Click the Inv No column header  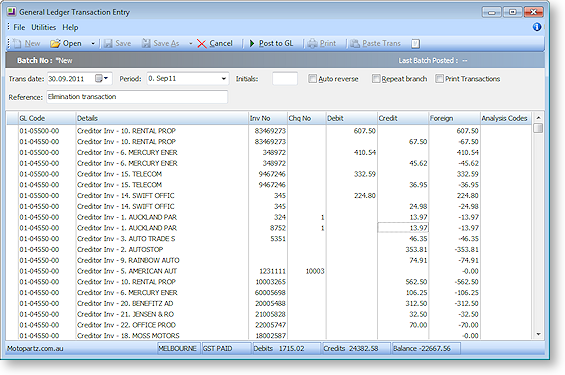[268, 118]
